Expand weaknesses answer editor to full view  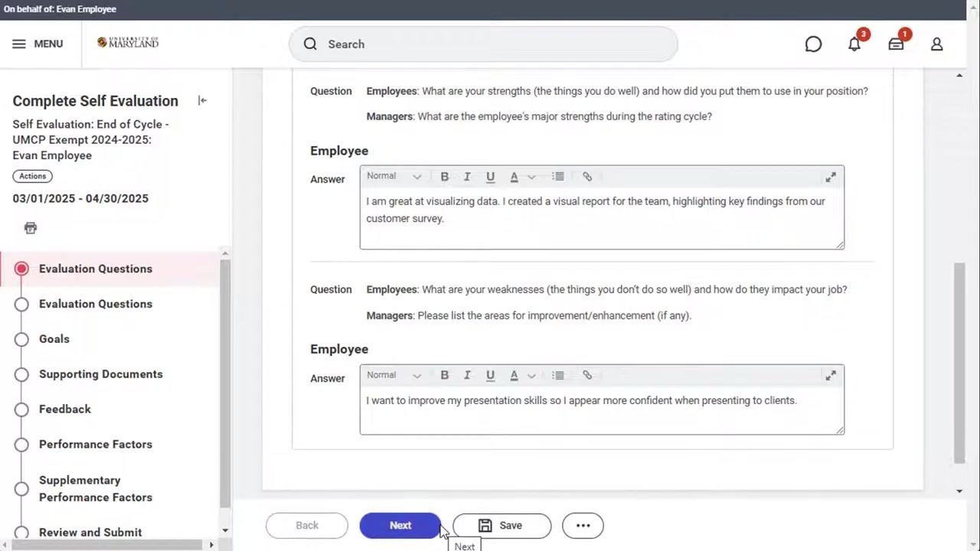(831, 376)
